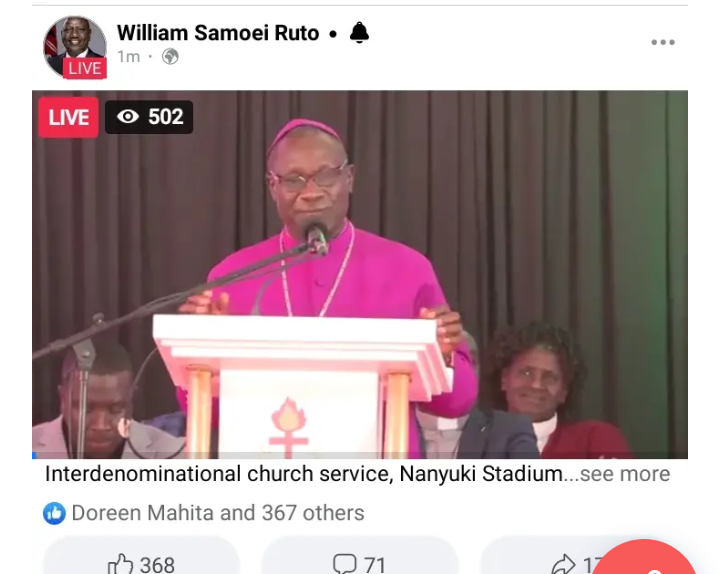Click the video progress bar
Screen dimensions: 720x574
pos(360,455)
